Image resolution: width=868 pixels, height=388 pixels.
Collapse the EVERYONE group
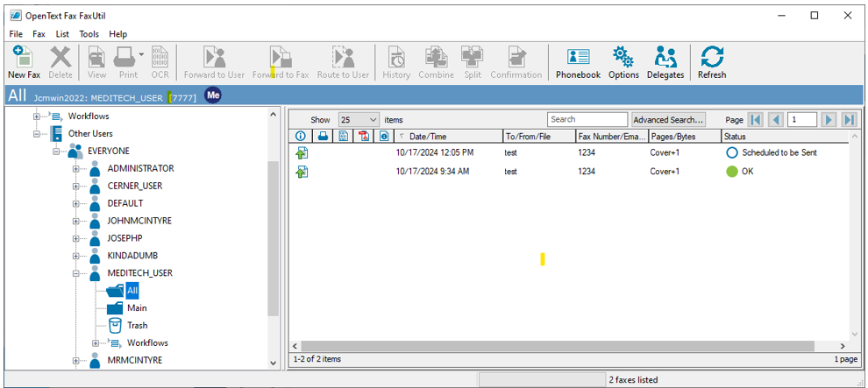click(56, 151)
